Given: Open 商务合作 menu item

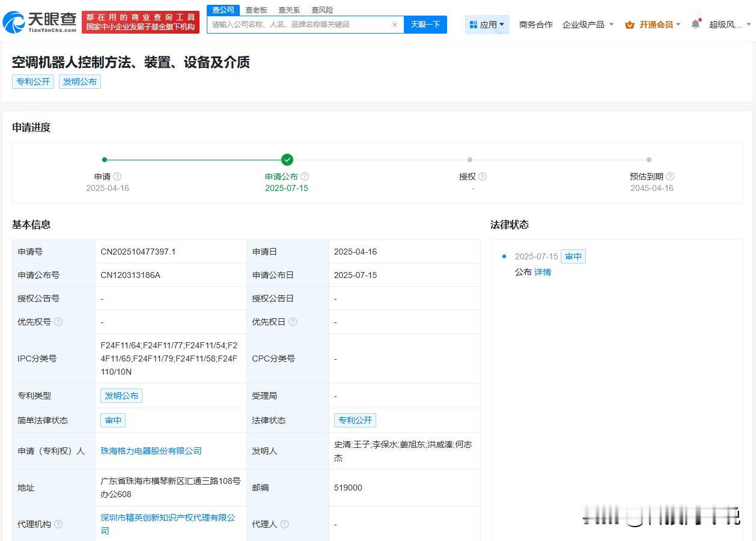Looking at the screenshot, I should tap(535, 25).
